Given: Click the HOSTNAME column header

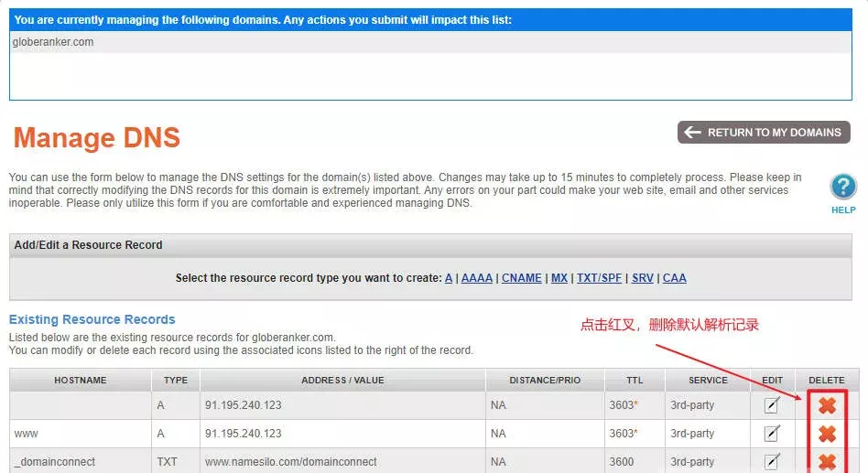Looking at the screenshot, I should tap(81, 380).
